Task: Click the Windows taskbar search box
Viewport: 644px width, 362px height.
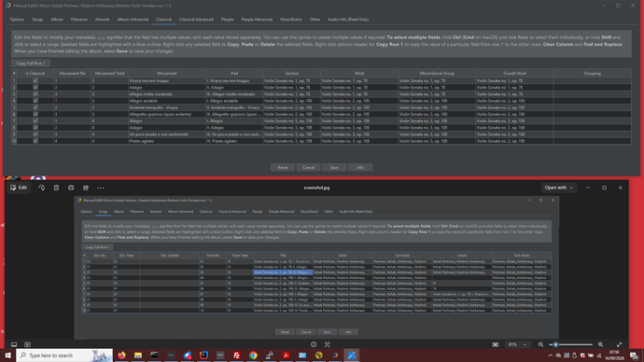Action: point(64,355)
